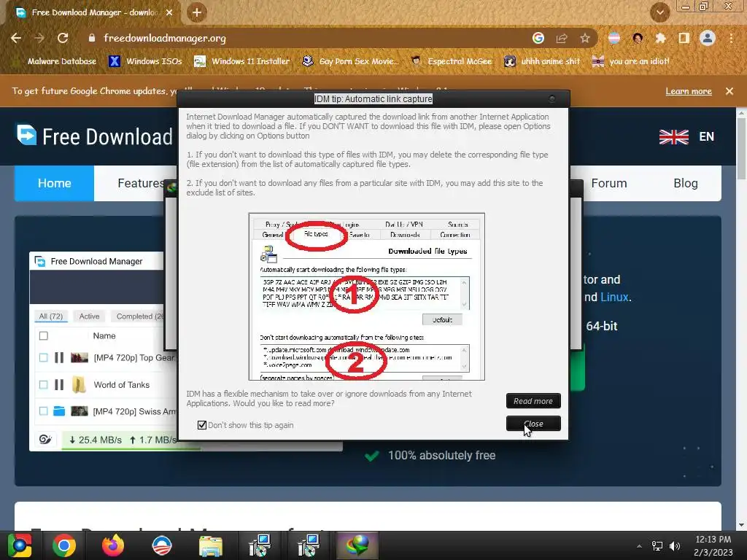
Task: Show hidden tray icons arrow
Action: point(639,545)
